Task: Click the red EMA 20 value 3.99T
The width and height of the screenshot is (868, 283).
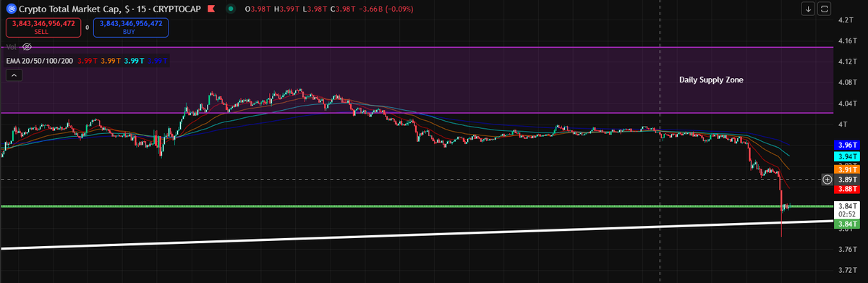Action: pyautogui.click(x=88, y=62)
